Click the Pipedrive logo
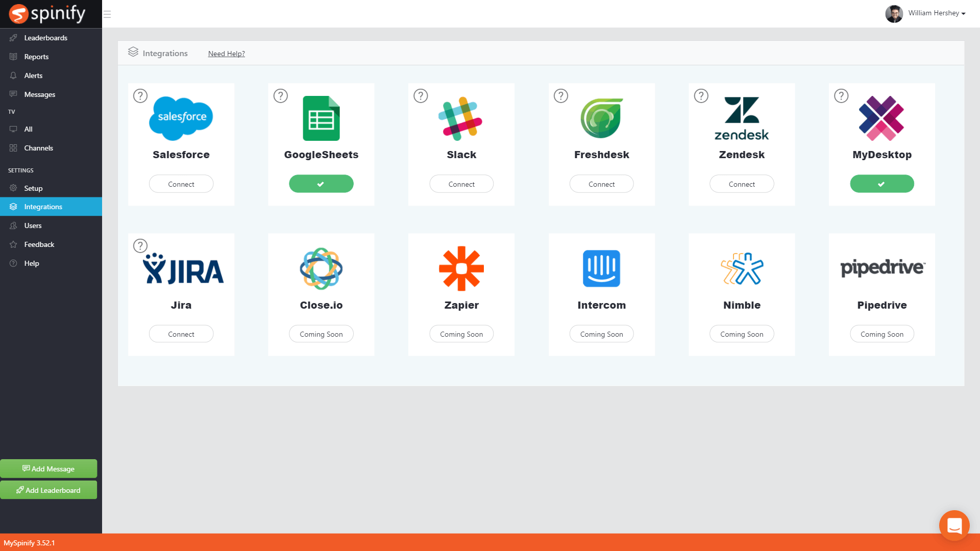Viewport: 980px width, 551px height. point(883,268)
